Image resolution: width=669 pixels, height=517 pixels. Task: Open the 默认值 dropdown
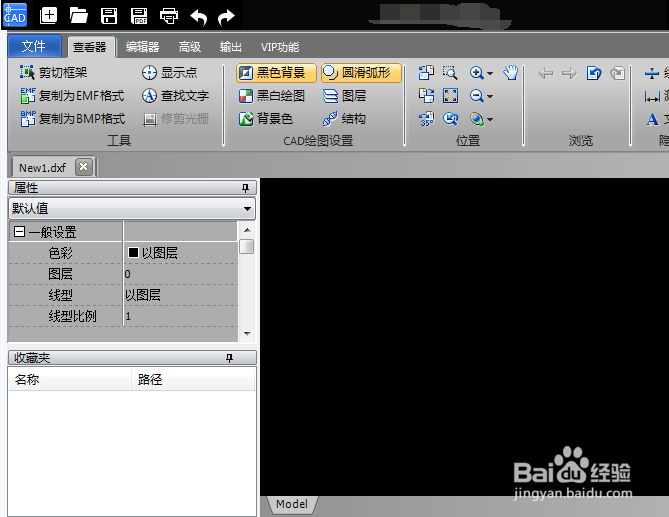click(x=132, y=209)
